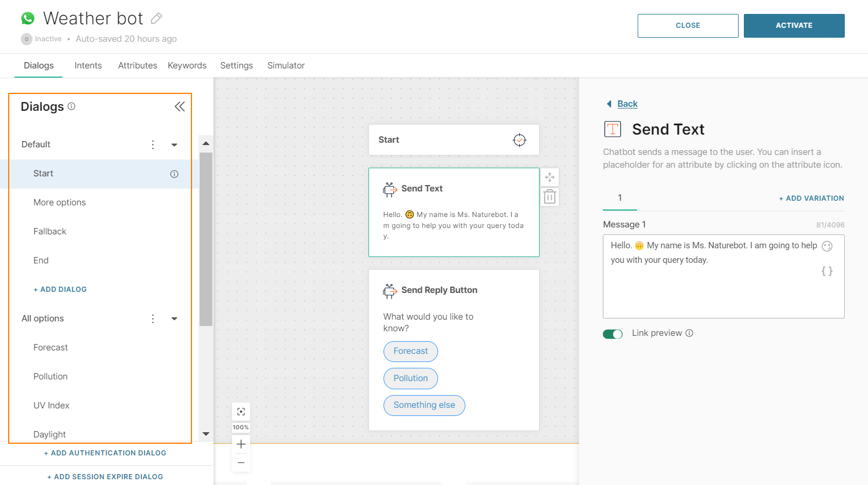Switch to the Intents tab
Image resolution: width=868 pixels, height=485 pixels.
tap(88, 66)
